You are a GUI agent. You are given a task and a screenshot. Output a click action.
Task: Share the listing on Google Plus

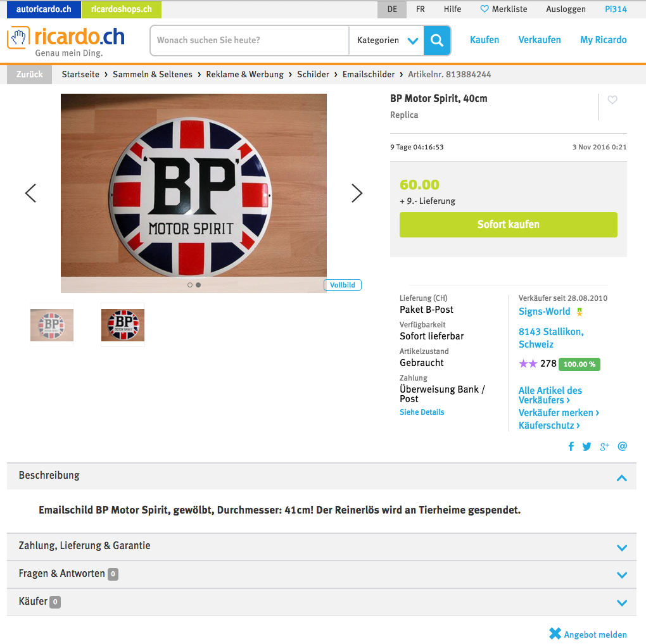604,446
